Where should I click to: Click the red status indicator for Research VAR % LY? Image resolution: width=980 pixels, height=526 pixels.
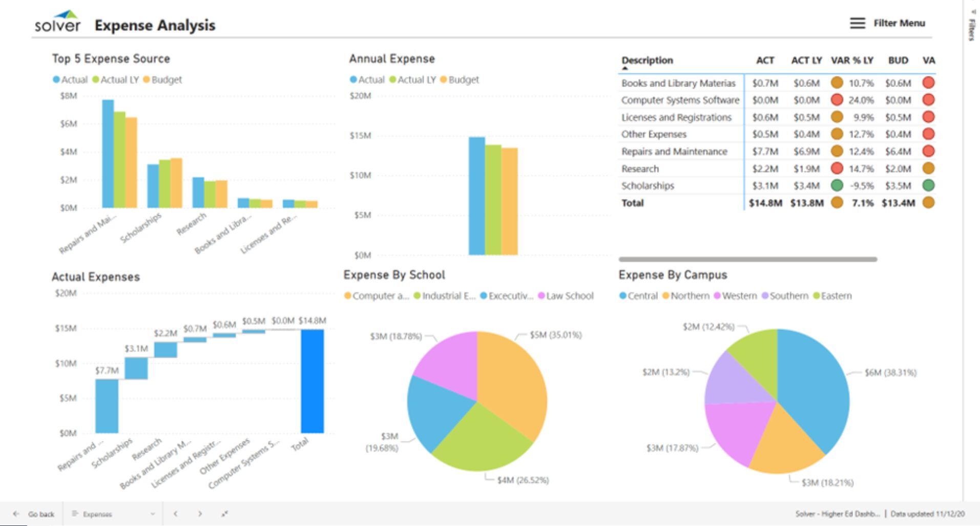click(x=837, y=169)
